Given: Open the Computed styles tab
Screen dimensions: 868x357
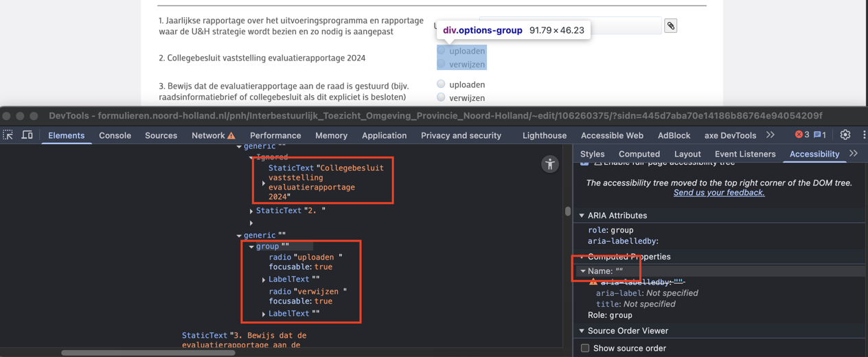Looking at the screenshot, I should tap(639, 154).
